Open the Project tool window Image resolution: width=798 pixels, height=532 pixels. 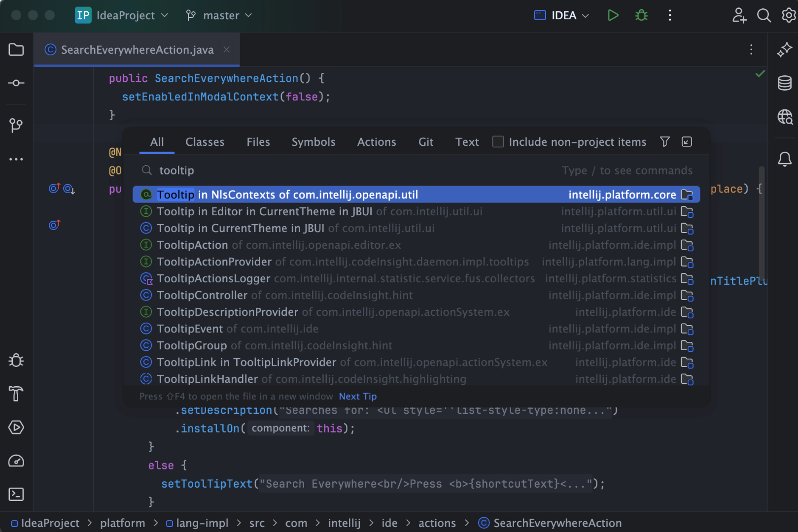[16, 50]
